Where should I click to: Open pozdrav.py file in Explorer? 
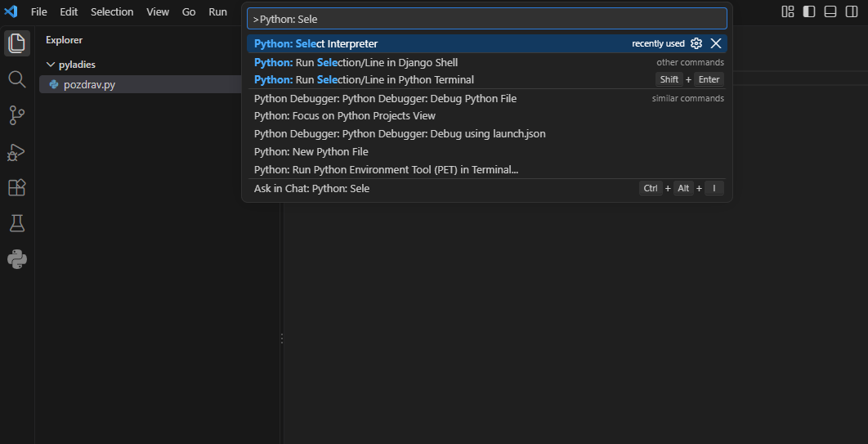(x=141, y=85)
